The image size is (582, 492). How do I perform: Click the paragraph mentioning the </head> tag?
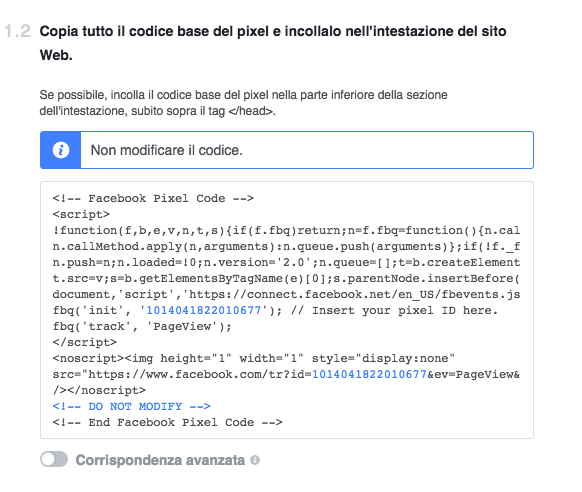[x=243, y=103]
